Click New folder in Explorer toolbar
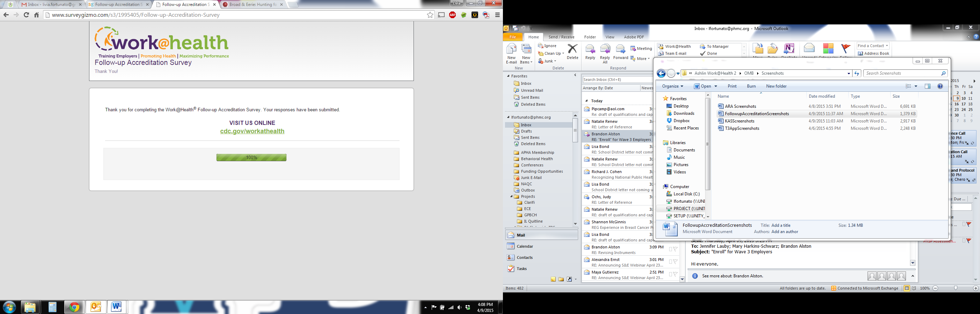 [776, 86]
